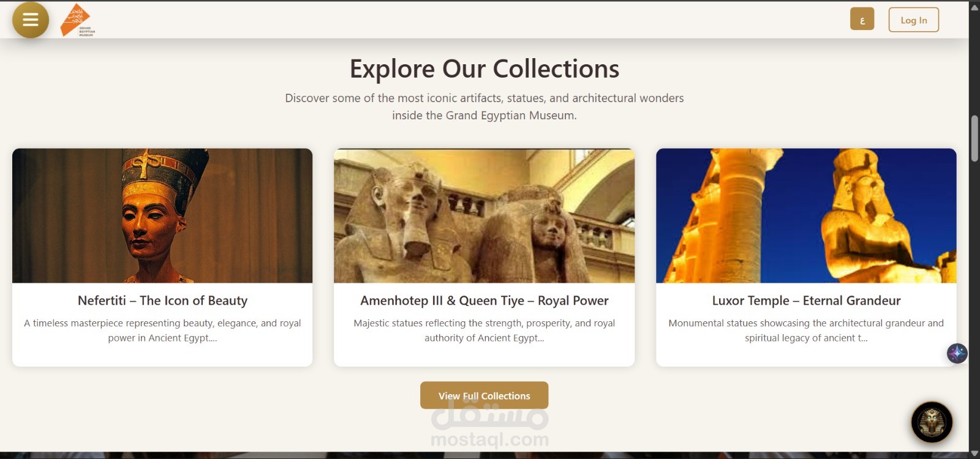The height and width of the screenshot is (459, 980).
Task: Click the Amenhotep card description text
Action: (484, 330)
